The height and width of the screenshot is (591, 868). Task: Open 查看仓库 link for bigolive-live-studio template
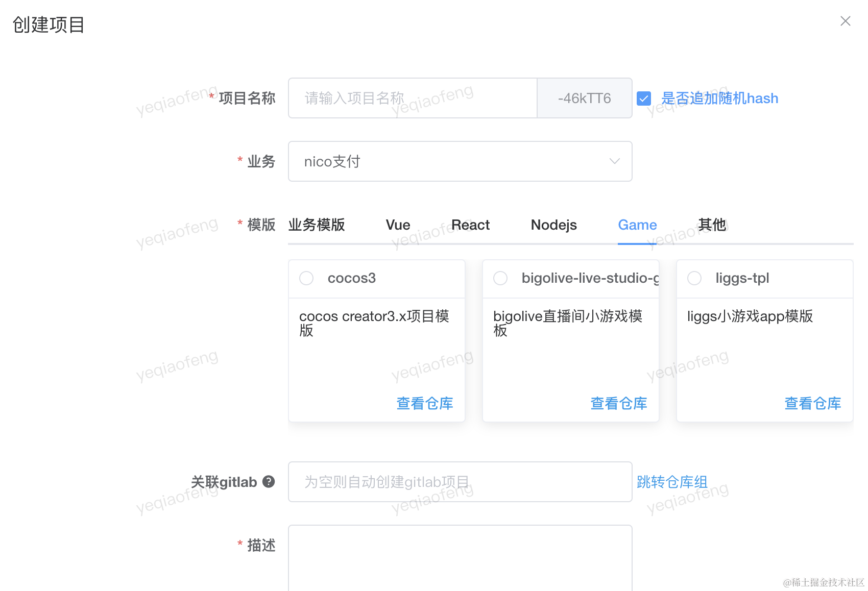pos(619,403)
